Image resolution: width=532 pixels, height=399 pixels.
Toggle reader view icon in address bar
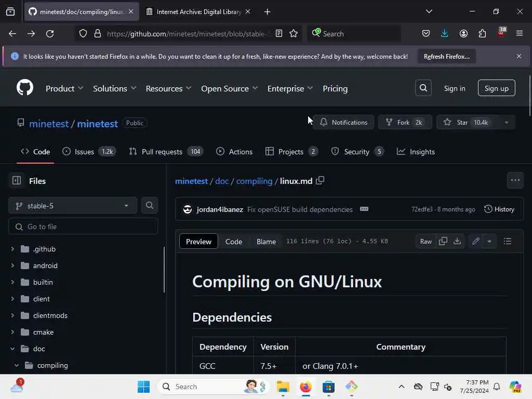pos(279,33)
